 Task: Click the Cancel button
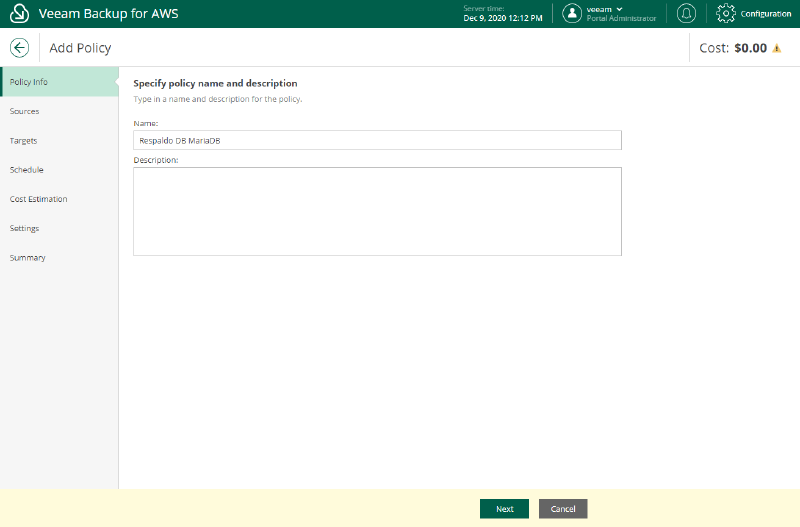click(x=563, y=509)
